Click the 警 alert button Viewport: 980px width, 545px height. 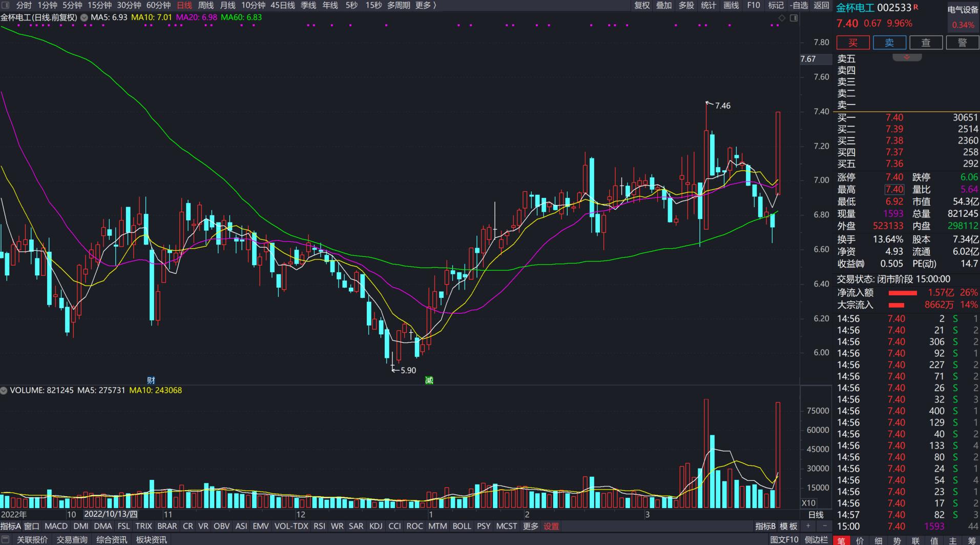tap(962, 43)
